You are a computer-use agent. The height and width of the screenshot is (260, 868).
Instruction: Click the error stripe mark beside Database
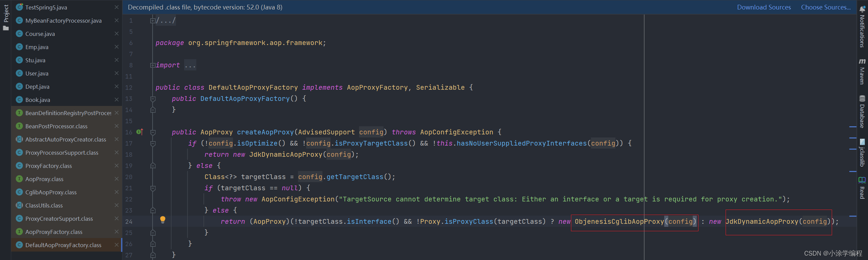853,127
